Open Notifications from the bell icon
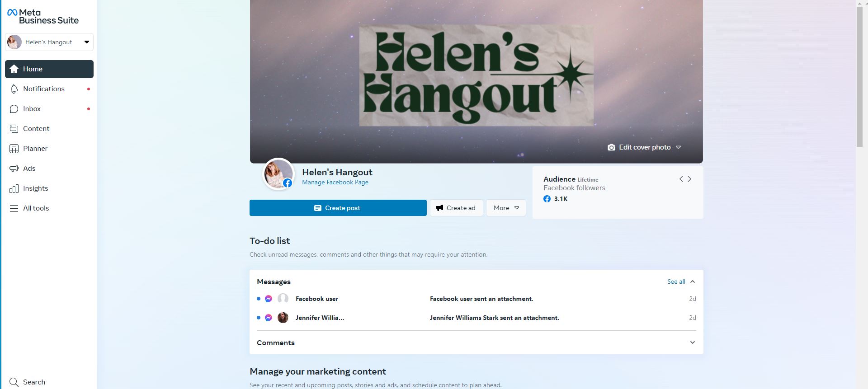The width and height of the screenshot is (868, 389). tap(14, 89)
